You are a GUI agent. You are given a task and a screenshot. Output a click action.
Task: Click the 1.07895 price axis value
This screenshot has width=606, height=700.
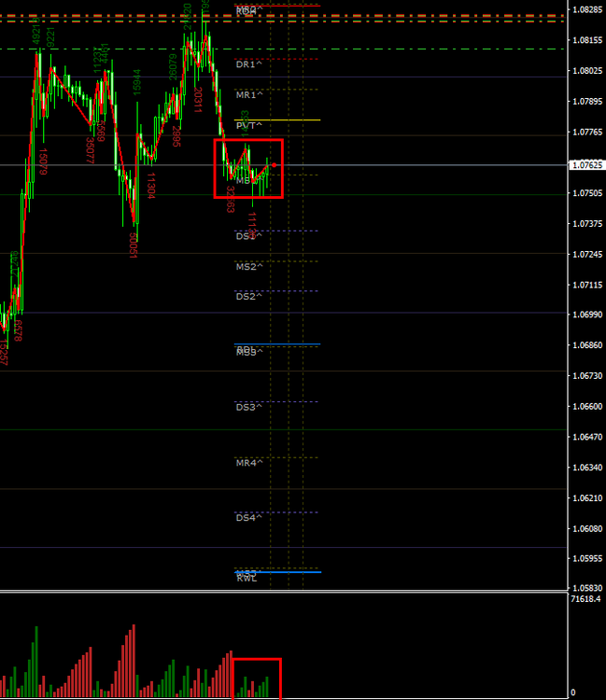pos(587,102)
